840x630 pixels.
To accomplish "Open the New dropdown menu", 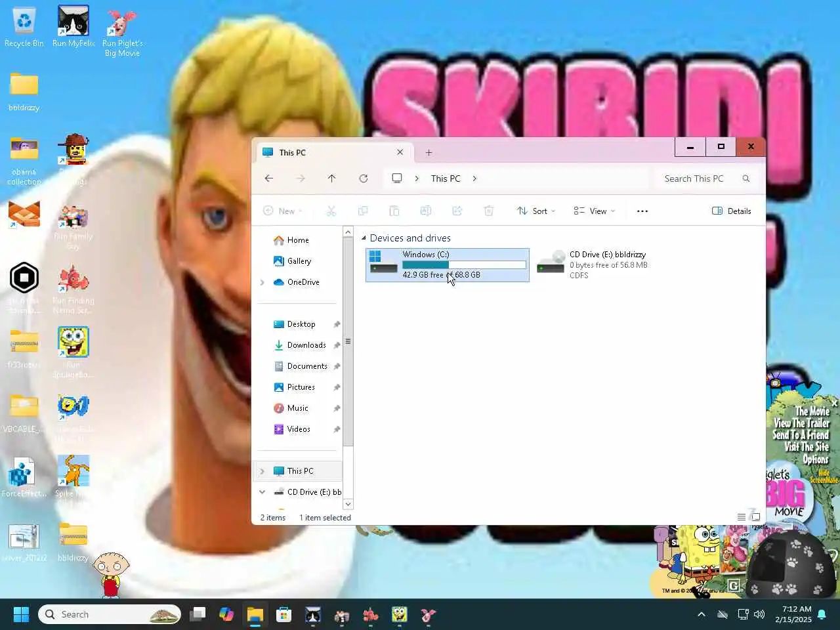I will click(283, 211).
